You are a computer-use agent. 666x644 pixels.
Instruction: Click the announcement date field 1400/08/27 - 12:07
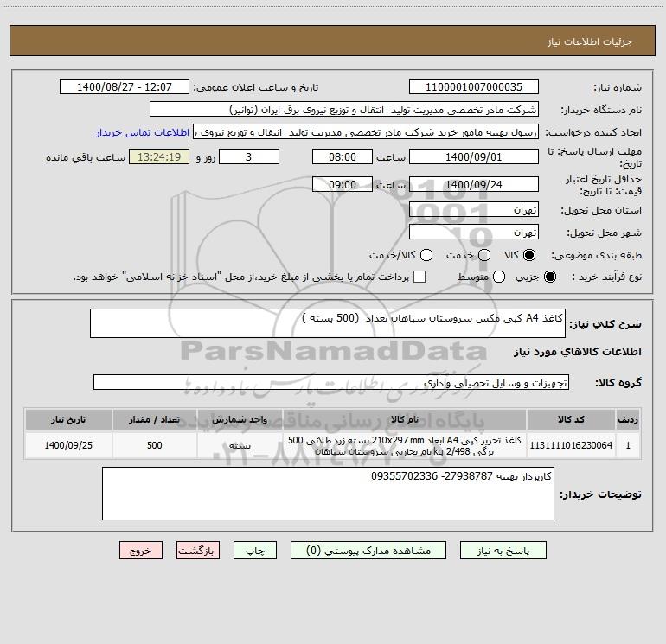[125, 87]
